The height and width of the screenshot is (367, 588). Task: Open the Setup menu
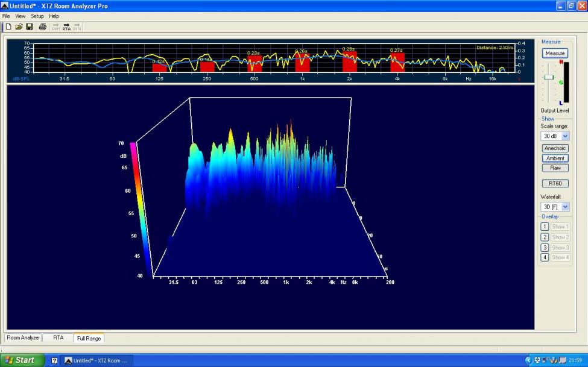[x=37, y=16]
